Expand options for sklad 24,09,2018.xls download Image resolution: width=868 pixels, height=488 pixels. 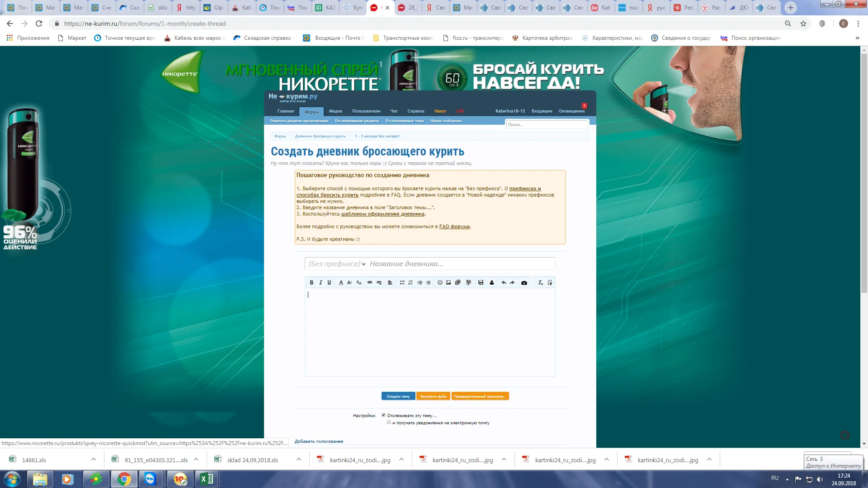[299, 460]
